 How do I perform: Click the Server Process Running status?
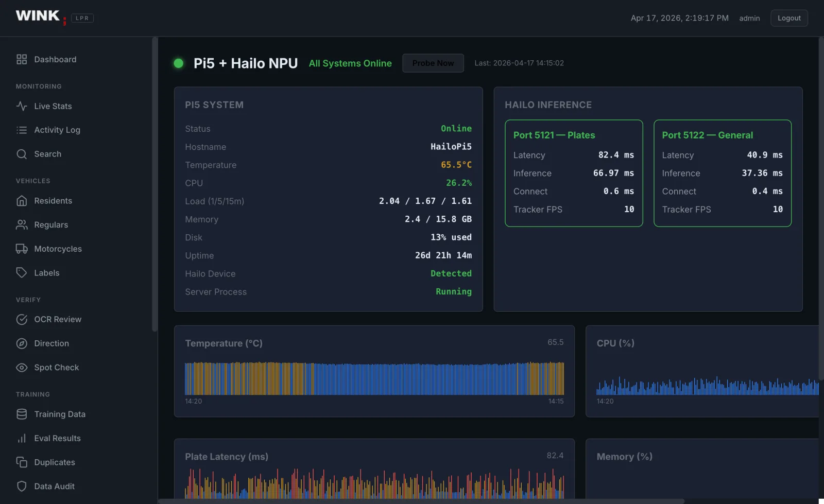pos(454,291)
